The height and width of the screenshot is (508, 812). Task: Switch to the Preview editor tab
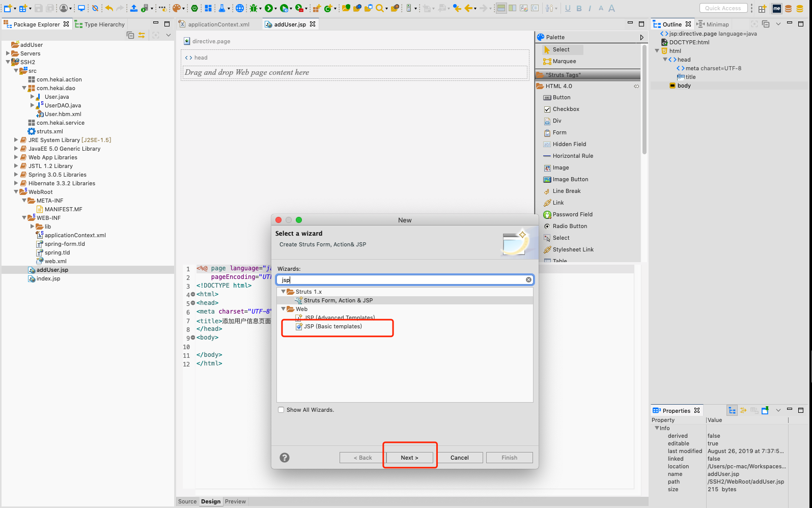coord(235,501)
